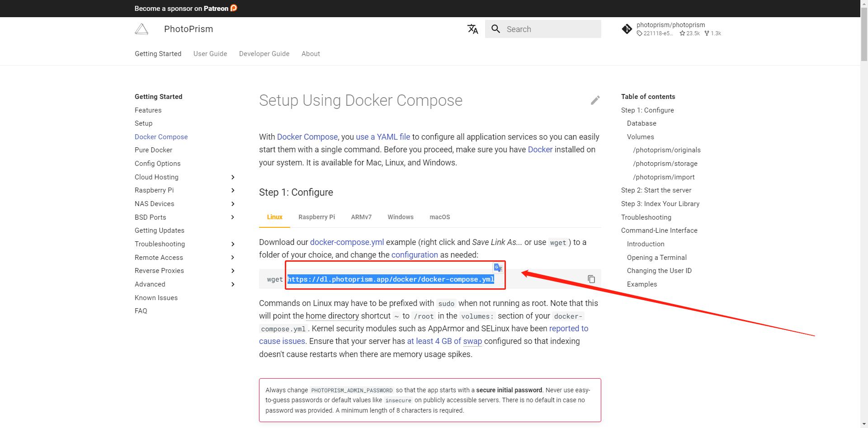The height and width of the screenshot is (428, 868).
Task: Expand the Remote Access section
Action: 233,258
